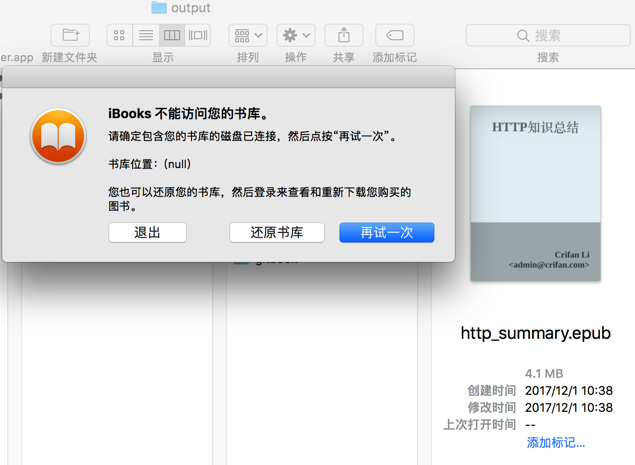This screenshot has width=635, height=465.
Task: Click the http_summary.epub file name
Action: point(535,333)
